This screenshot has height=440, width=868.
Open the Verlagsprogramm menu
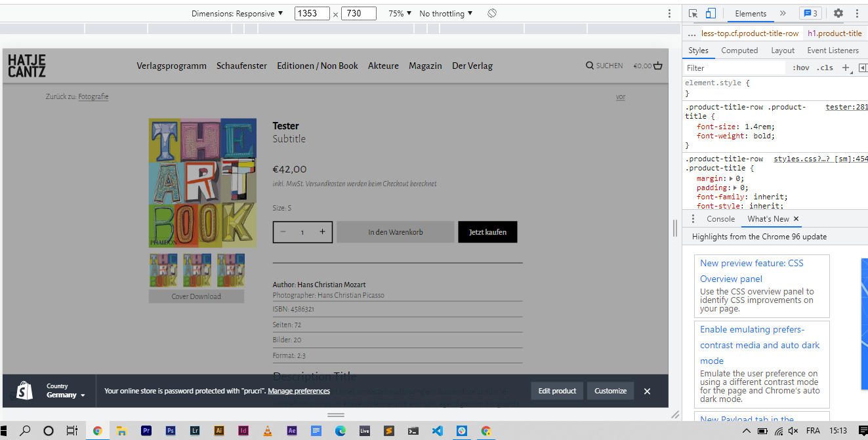pos(171,66)
